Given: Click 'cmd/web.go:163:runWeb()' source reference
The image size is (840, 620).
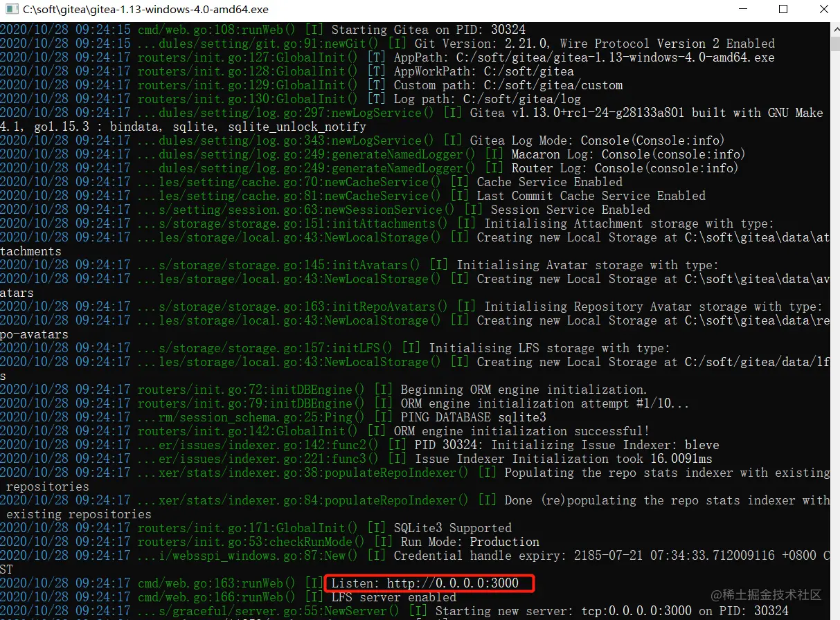Looking at the screenshot, I should [217, 583].
